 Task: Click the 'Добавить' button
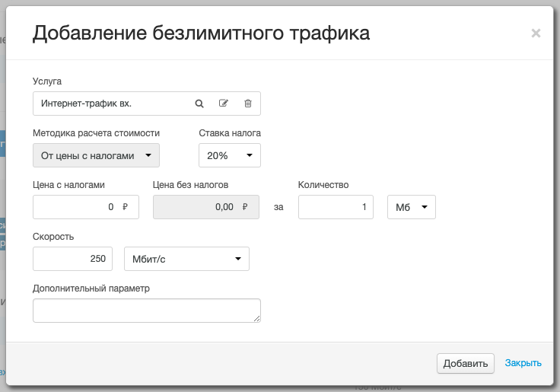466,363
